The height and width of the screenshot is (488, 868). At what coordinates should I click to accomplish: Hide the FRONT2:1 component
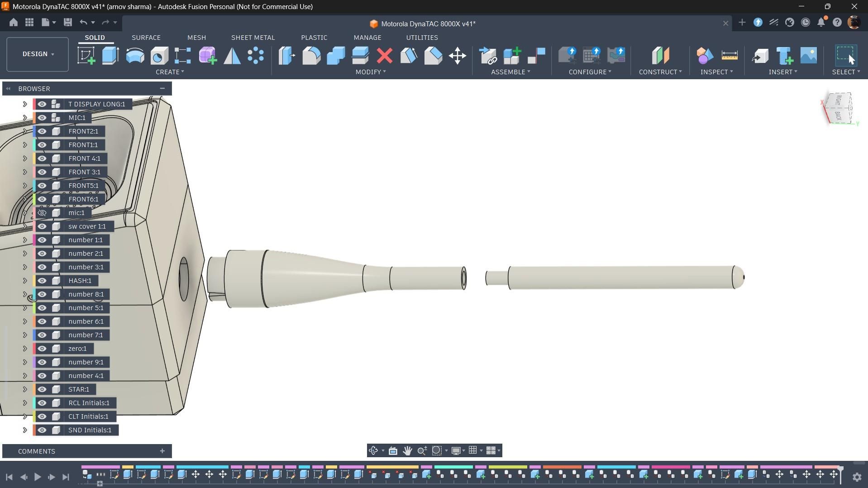click(x=42, y=131)
